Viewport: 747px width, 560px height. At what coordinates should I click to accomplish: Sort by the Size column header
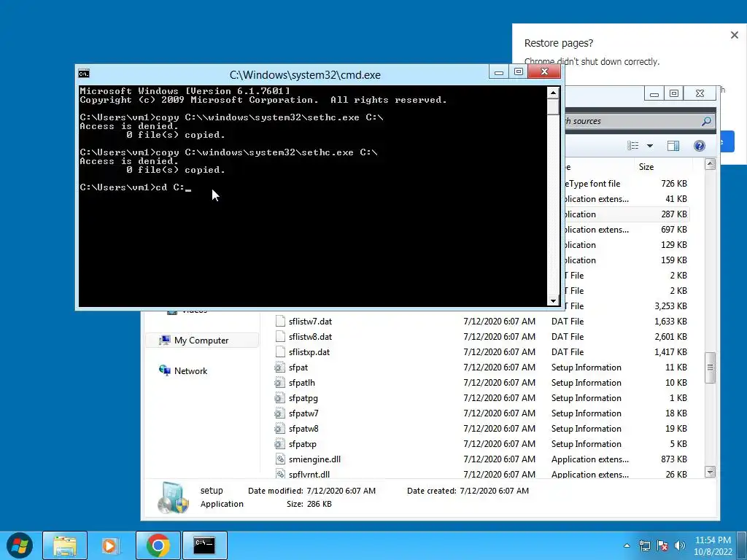coord(646,167)
